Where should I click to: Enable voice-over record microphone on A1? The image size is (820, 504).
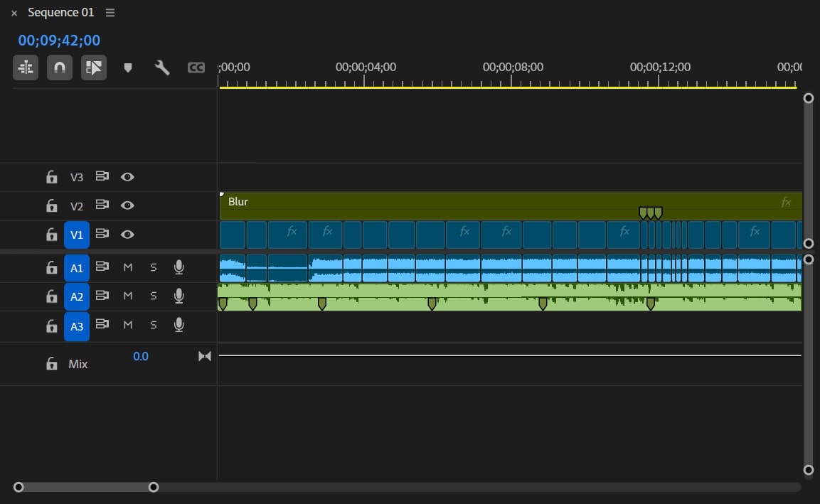(179, 267)
